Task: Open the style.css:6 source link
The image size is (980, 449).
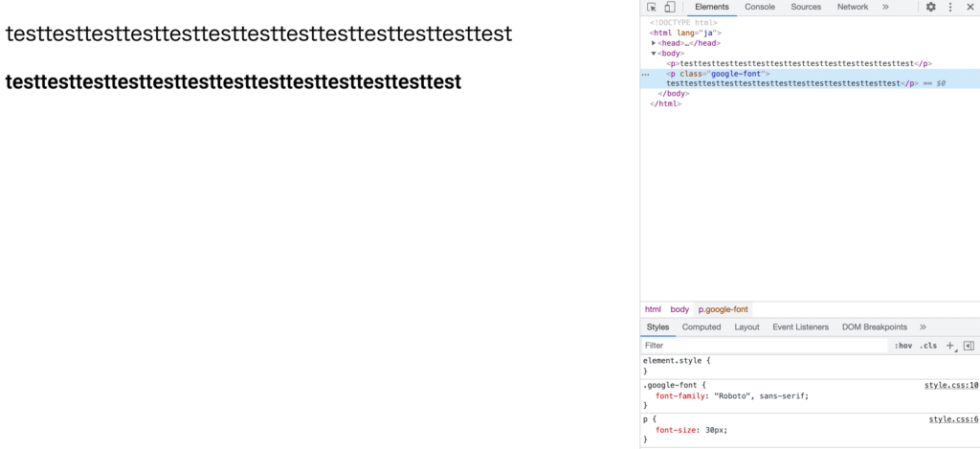Action: click(954, 419)
